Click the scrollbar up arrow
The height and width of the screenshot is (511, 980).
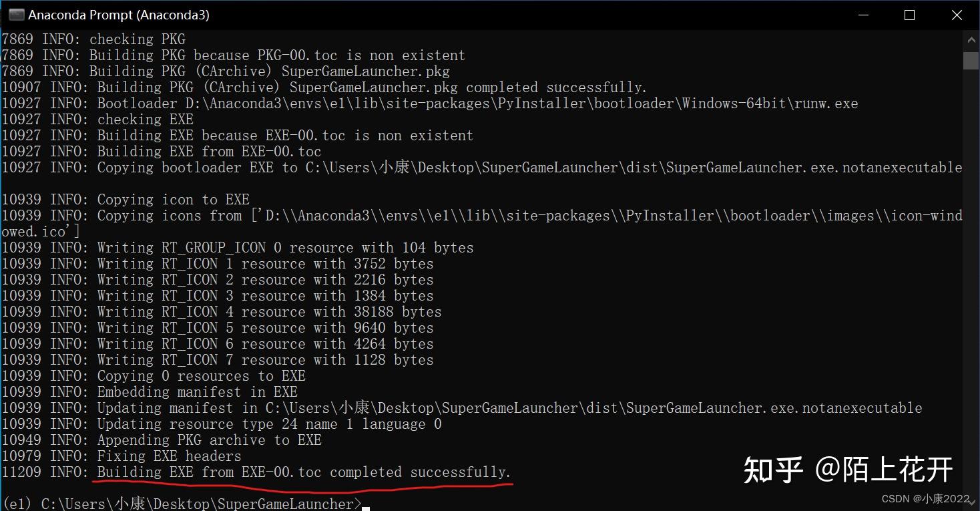(971, 39)
